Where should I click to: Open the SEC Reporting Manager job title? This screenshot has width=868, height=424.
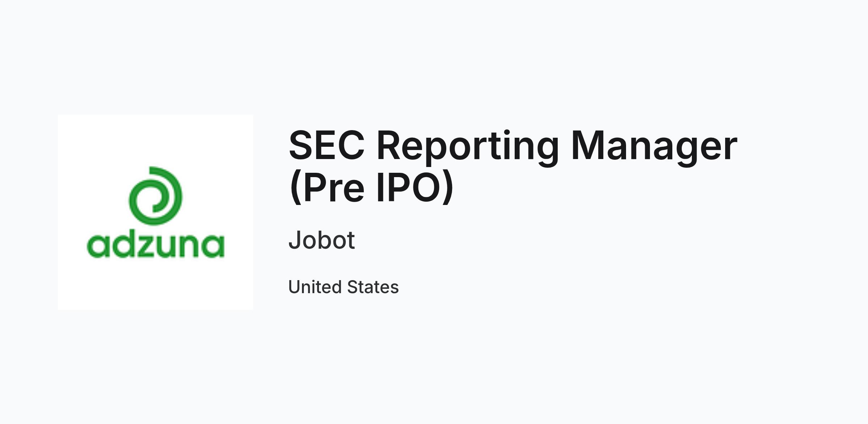point(513,166)
